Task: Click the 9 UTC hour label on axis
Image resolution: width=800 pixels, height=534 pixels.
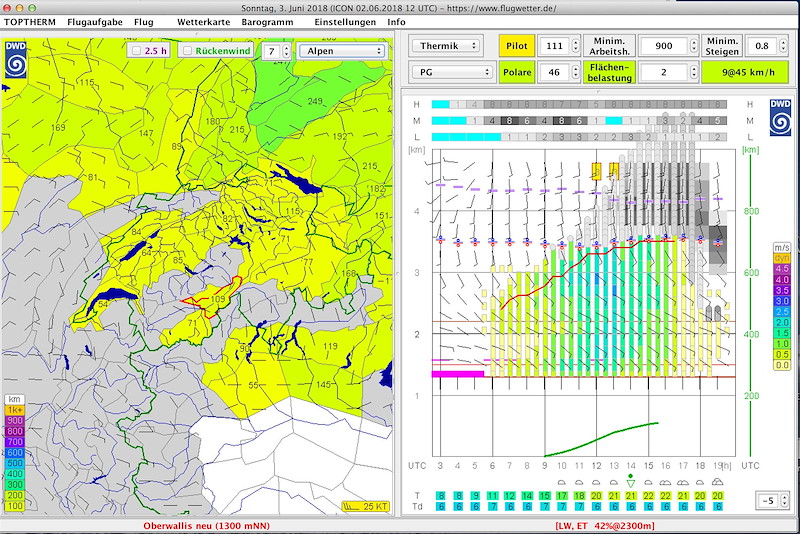Action: (544, 466)
